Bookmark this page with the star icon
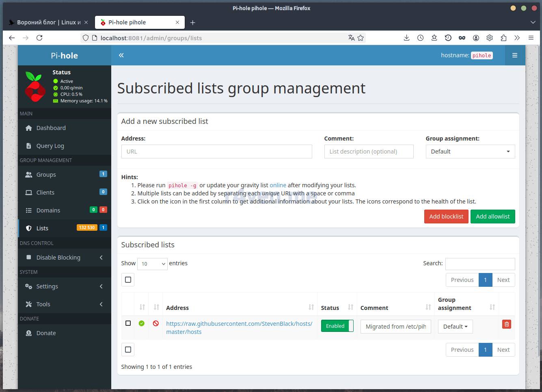This screenshot has height=392, width=542. pos(360,38)
